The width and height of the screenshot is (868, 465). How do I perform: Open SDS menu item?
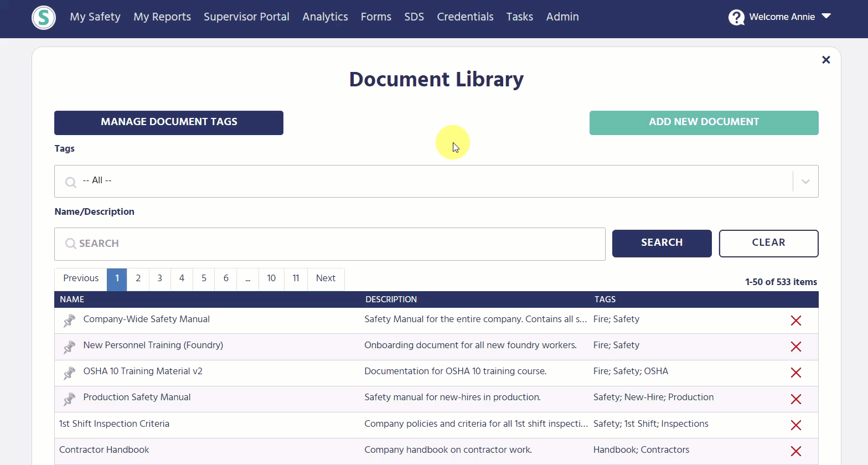[414, 17]
